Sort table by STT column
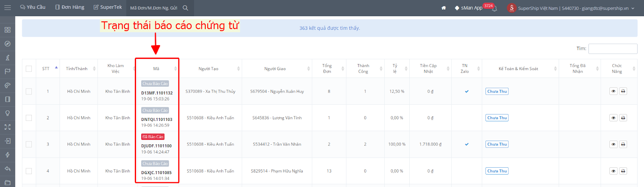The height and width of the screenshot is (187, 644). click(x=48, y=69)
